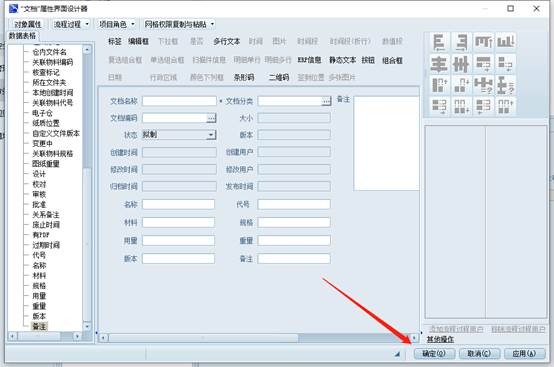Image resolution: width=554 pixels, height=367 pixels.
Task: Confirm with the 确定(O) button
Action: pos(434,353)
